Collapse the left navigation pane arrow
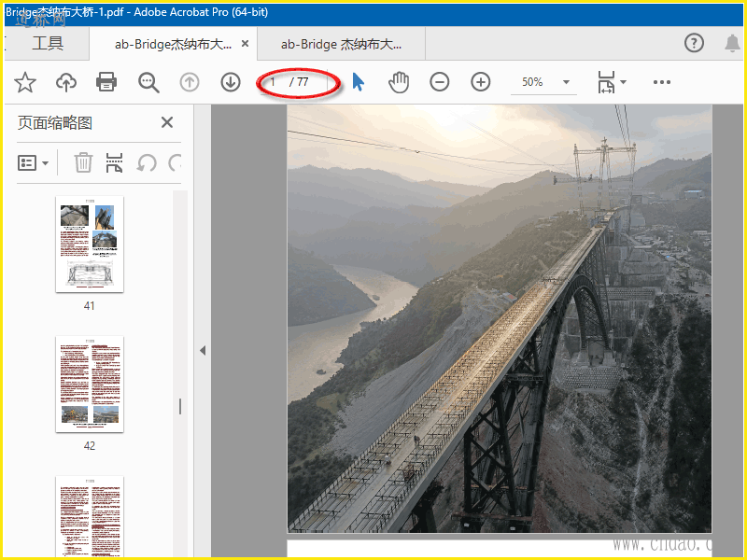This screenshot has width=747, height=560. tap(203, 351)
